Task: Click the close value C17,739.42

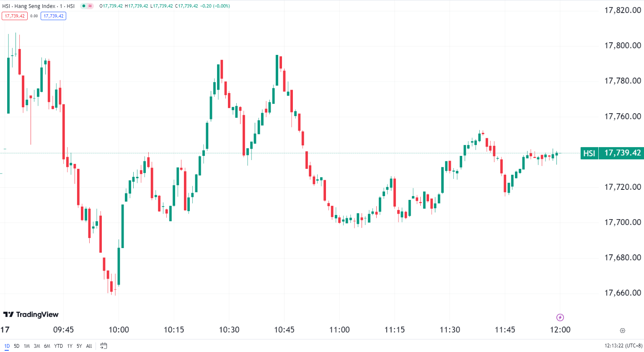Action: [x=186, y=6]
